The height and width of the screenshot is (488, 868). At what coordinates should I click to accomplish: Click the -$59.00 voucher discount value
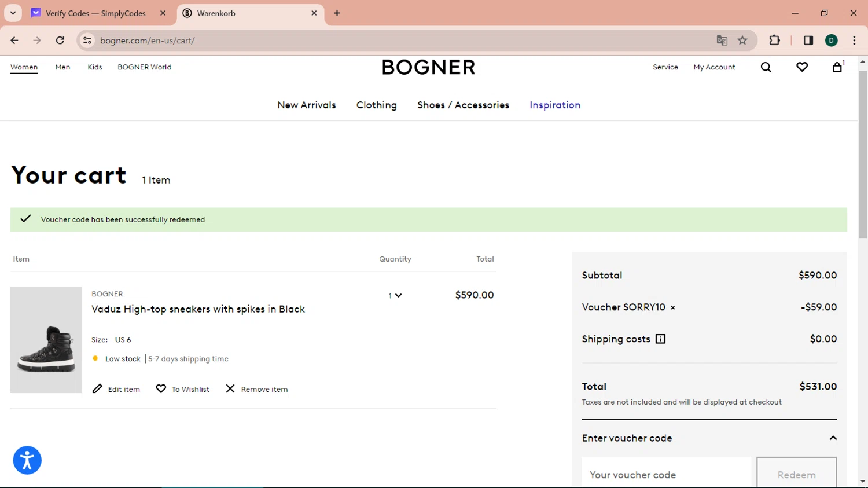[x=819, y=307]
